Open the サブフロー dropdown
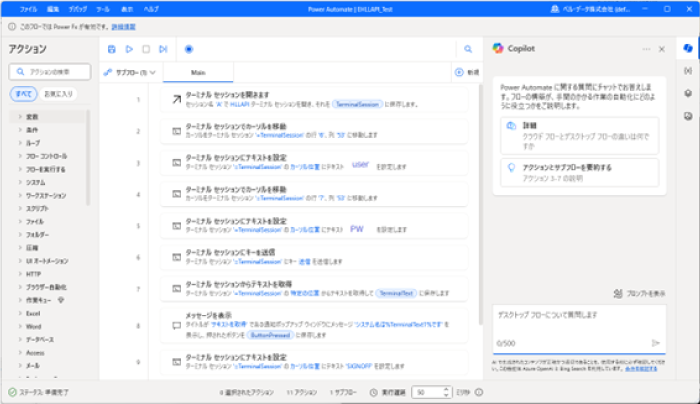This screenshot has width=700, height=404. point(130,72)
